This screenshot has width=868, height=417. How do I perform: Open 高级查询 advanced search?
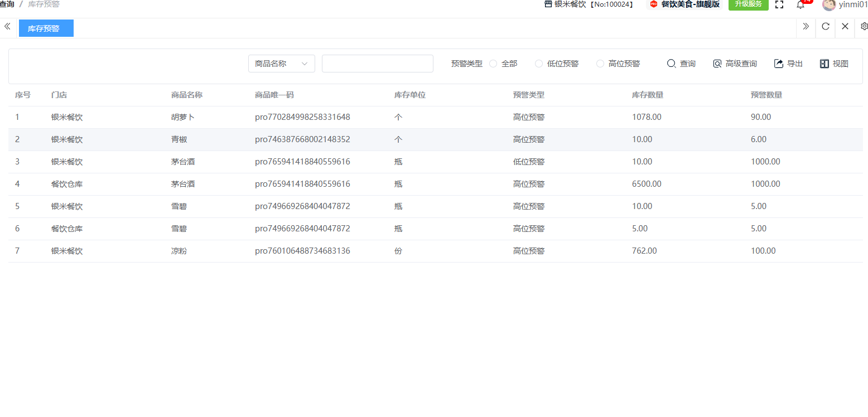(x=735, y=64)
